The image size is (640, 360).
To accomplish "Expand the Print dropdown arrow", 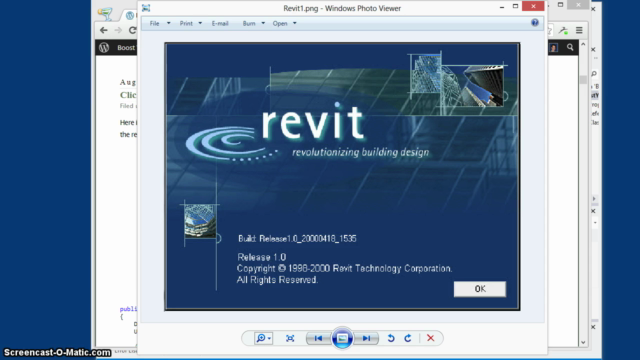I will [200, 23].
